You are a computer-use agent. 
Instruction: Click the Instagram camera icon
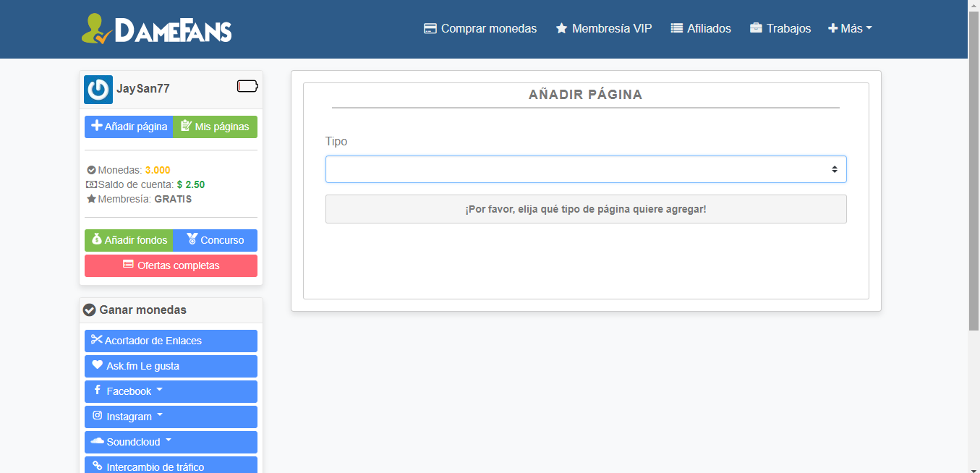pyautogui.click(x=98, y=416)
